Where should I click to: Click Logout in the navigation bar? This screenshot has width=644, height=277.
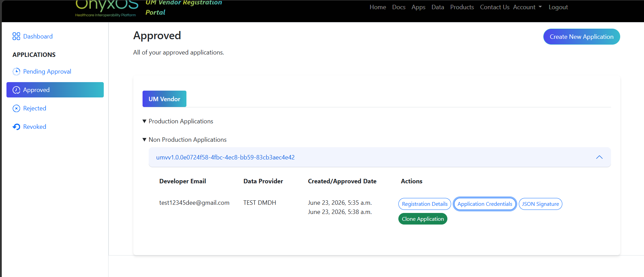(x=558, y=7)
